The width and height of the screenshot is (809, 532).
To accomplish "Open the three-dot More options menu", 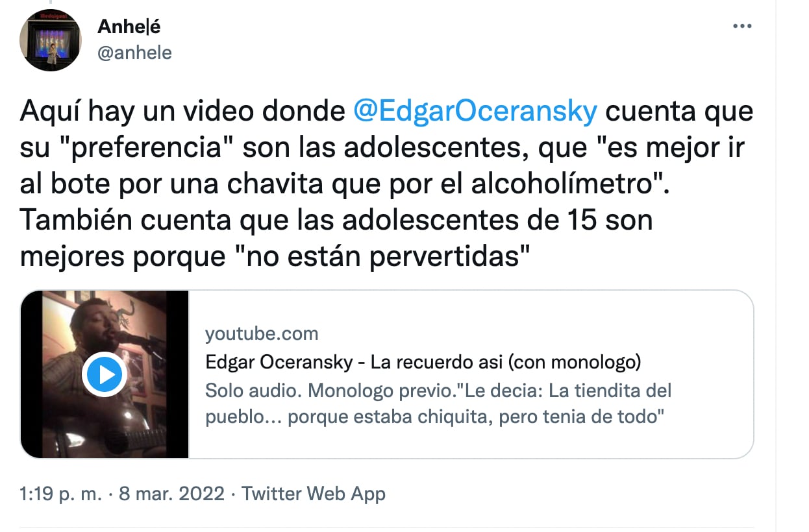I will [x=742, y=27].
